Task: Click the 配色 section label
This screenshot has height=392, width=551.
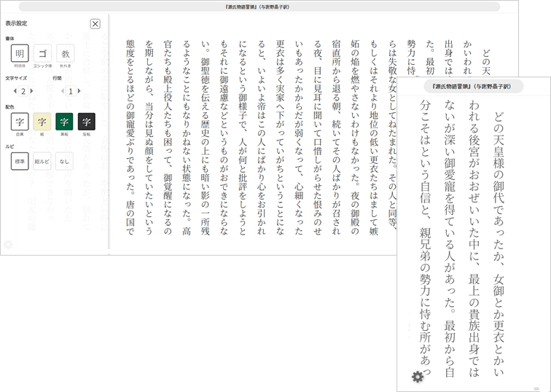Action: tap(10, 107)
